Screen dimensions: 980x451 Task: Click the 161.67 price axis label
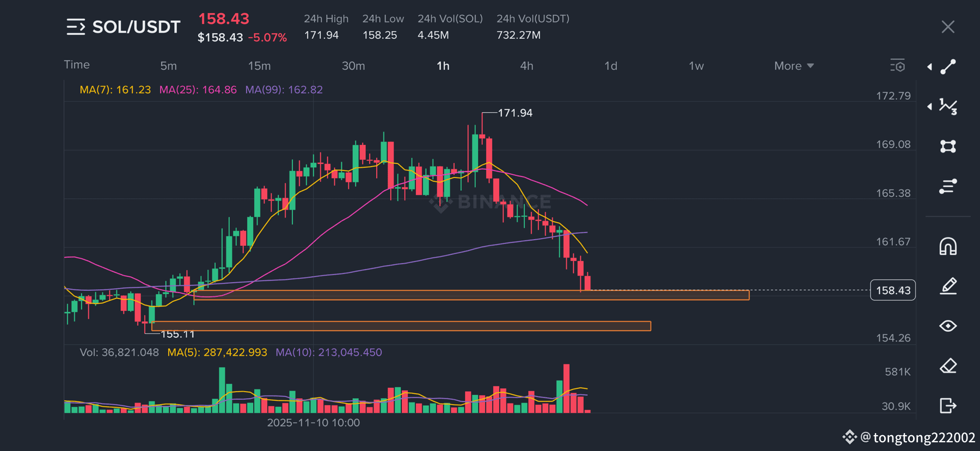tap(893, 242)
